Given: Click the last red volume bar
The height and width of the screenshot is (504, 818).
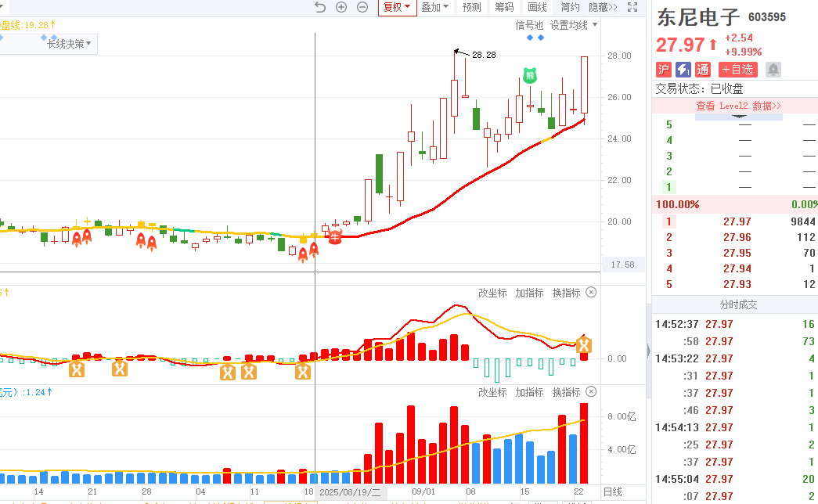Looking at the screenshot, I should [x=584, y=444].
